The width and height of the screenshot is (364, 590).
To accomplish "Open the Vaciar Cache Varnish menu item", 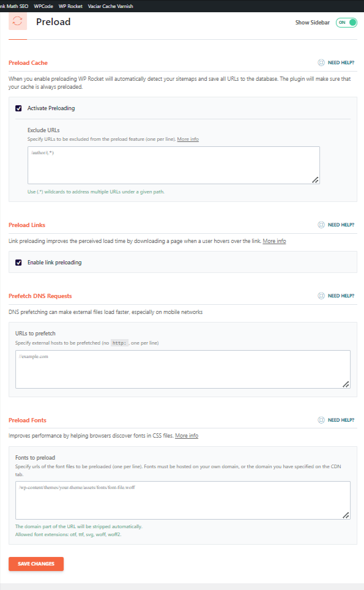I will click(110, 6).
